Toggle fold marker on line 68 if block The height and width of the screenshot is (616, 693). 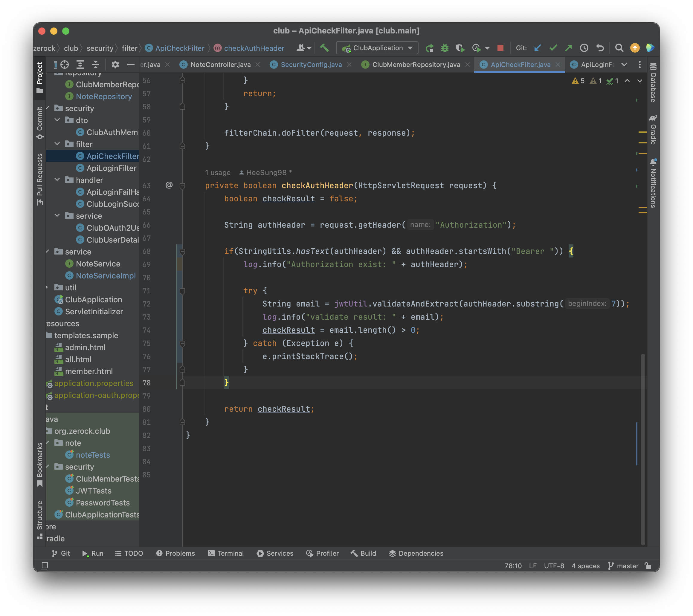click(x=182, y=252)
